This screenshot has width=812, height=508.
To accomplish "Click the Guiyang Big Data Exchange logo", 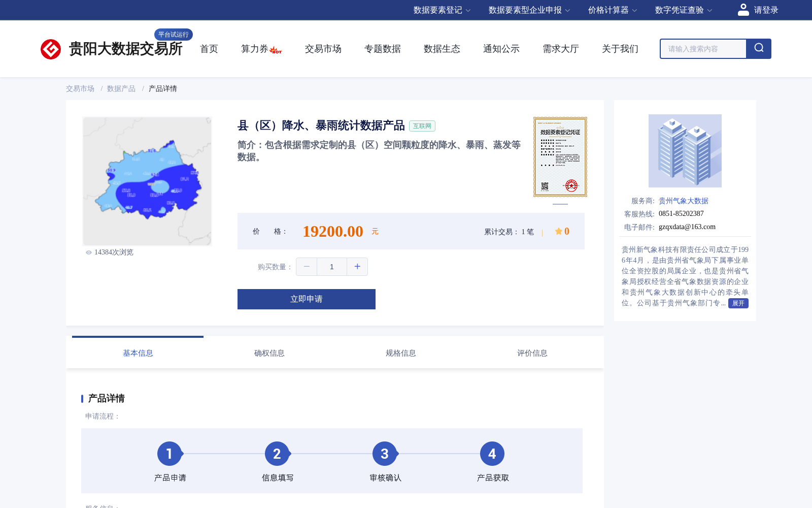I will 111,49.
